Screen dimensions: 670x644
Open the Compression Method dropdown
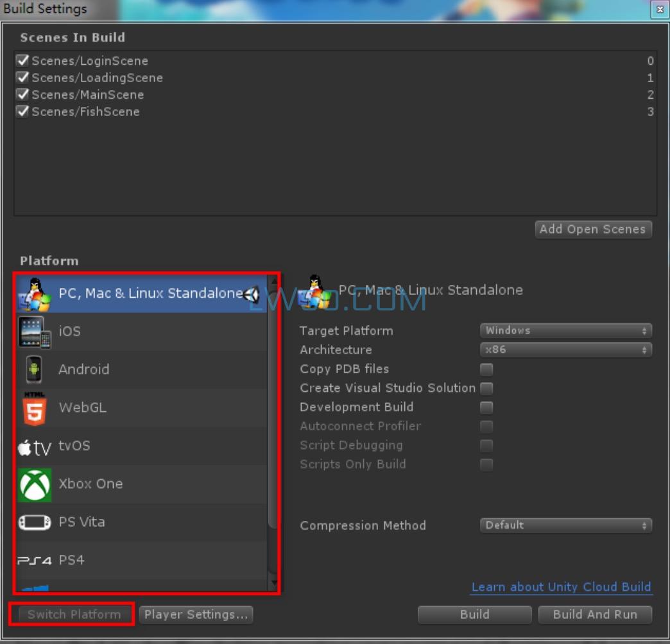pos(565,525)
